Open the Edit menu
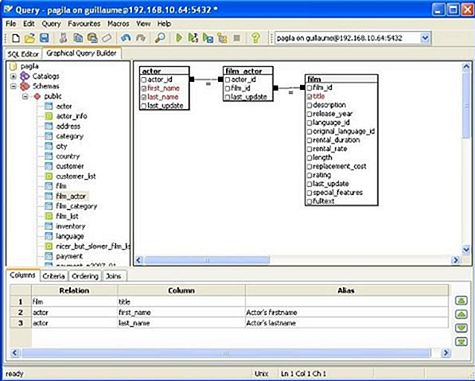The height and width of the screenshot is (381, 475). pos(29,24)
